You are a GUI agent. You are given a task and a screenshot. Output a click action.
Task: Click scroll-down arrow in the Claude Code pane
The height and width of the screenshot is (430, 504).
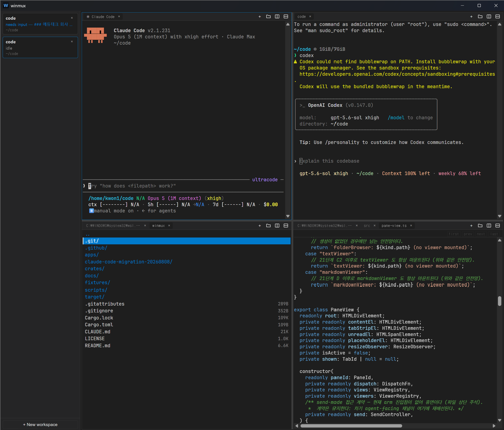288,216
